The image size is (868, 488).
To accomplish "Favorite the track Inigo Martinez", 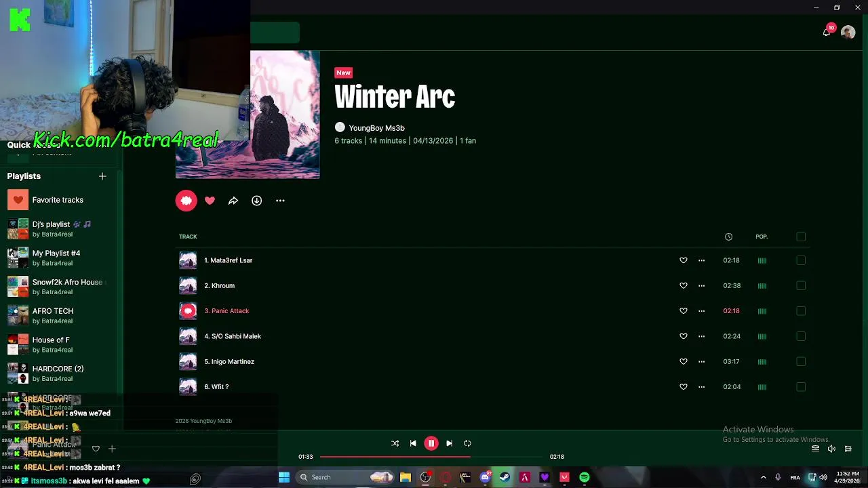I will 684,362.
